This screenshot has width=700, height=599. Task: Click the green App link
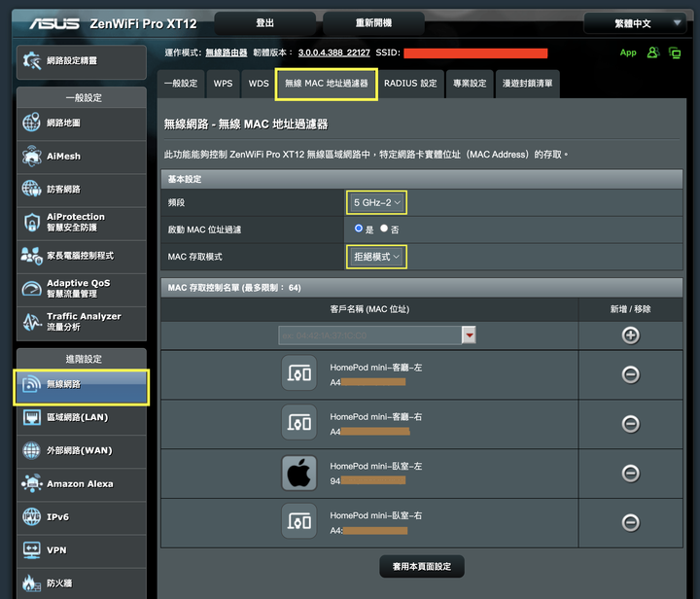[x=628, y=53]
